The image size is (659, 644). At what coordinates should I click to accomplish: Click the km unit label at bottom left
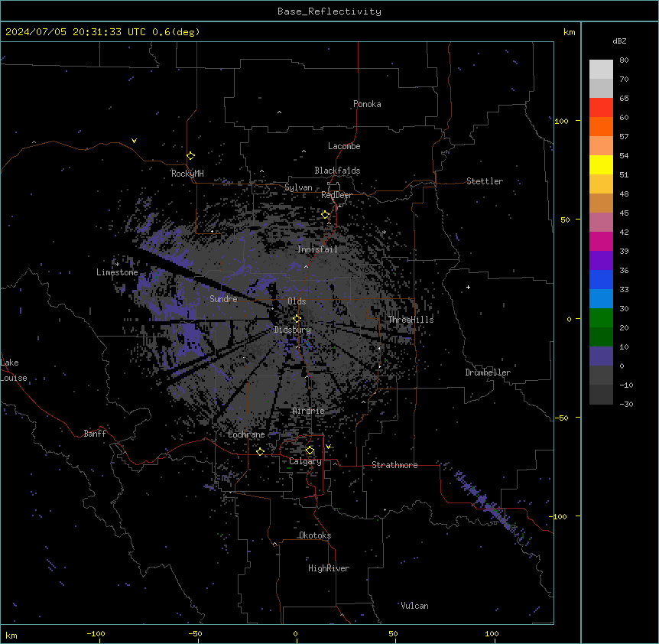coord(11,636)
